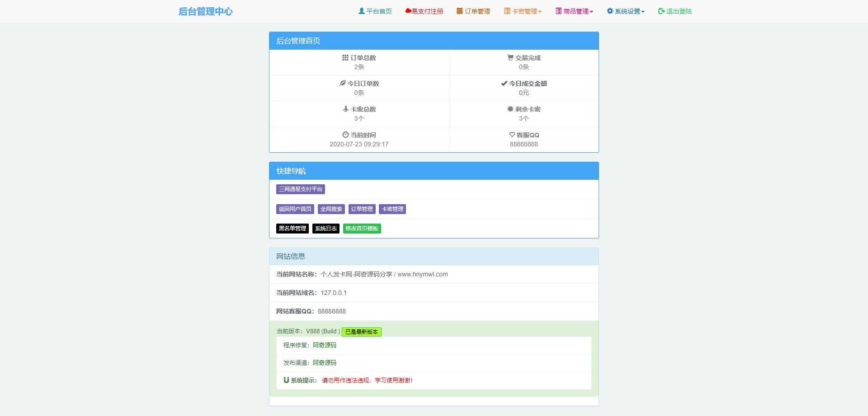Open the 商品管理 dropdown menu
Screen dimensions: 868x416
(575, 11)
